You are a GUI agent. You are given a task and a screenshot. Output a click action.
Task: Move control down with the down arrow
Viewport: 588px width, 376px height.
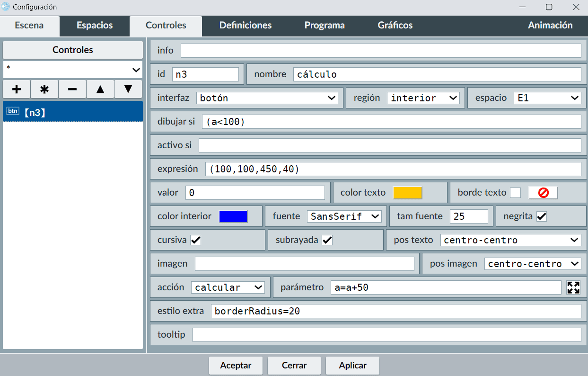[128, 89]
